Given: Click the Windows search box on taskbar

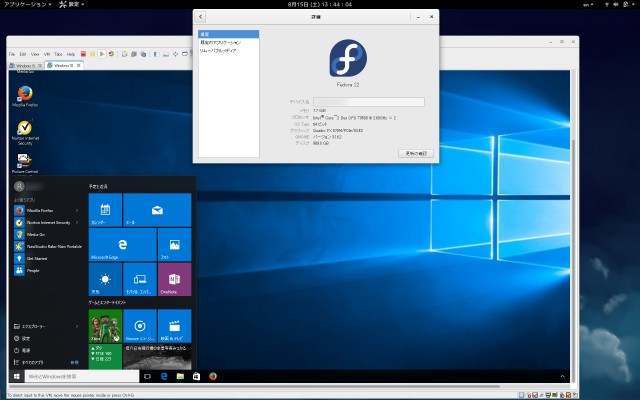Looking at the screenshot, I should [x=82, y=376].
